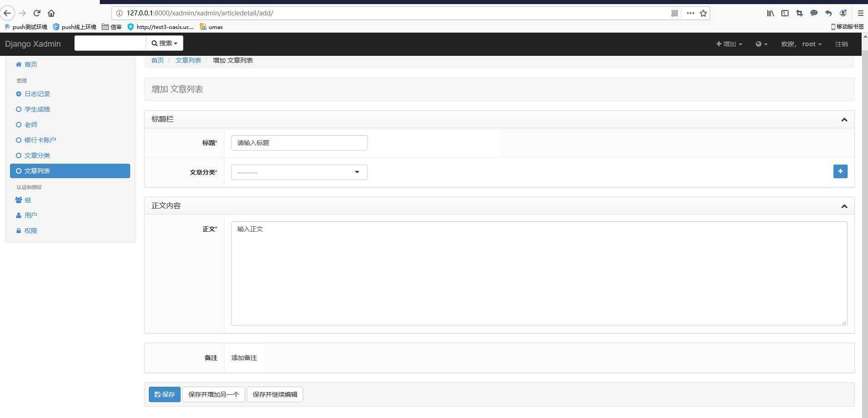
Task: Open 权限 permissions in the sidebar
Action: (70, 231)
